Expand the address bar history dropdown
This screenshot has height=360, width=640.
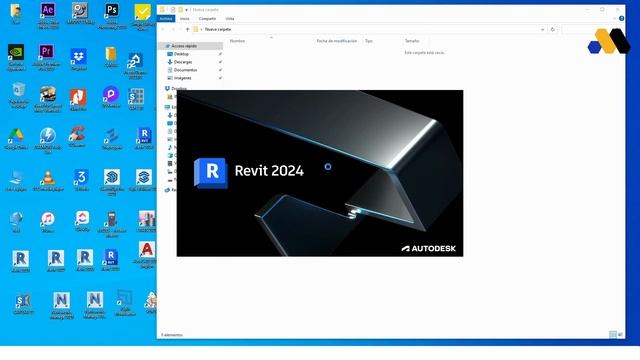(x=542, y=29)
